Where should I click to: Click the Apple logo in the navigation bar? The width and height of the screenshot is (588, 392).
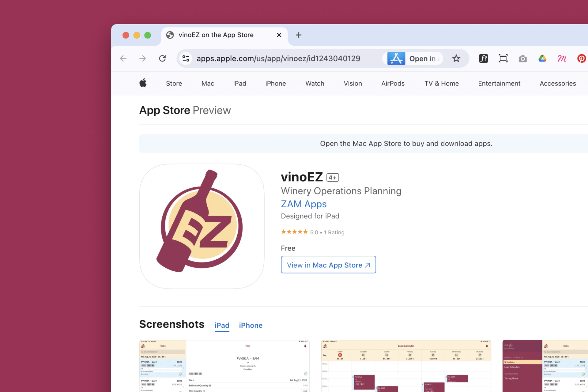pos(143,83)
